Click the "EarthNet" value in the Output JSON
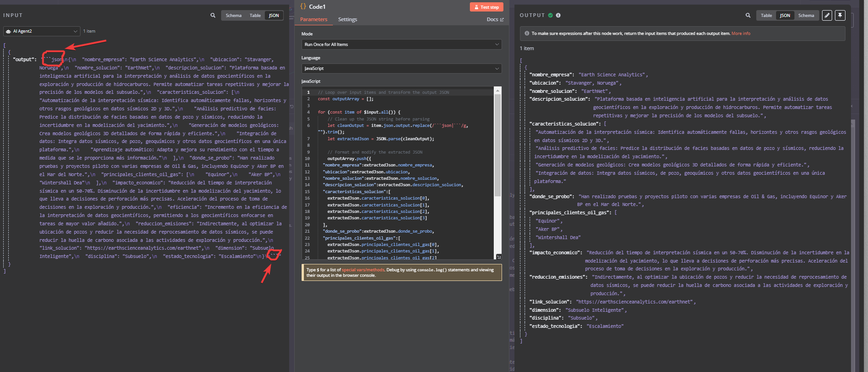Screen dimensions: 868x372 594,91
